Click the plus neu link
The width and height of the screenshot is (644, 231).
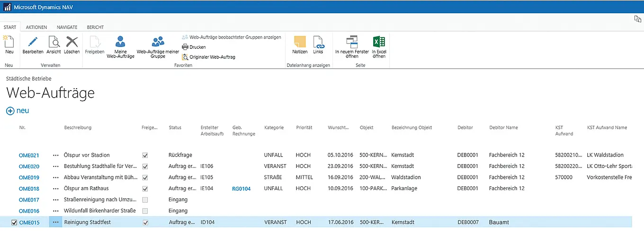click(18, 111)
